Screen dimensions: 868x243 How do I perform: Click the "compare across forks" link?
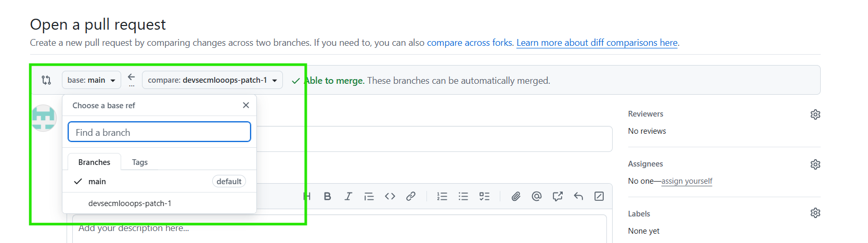click(x=470, y=43)
